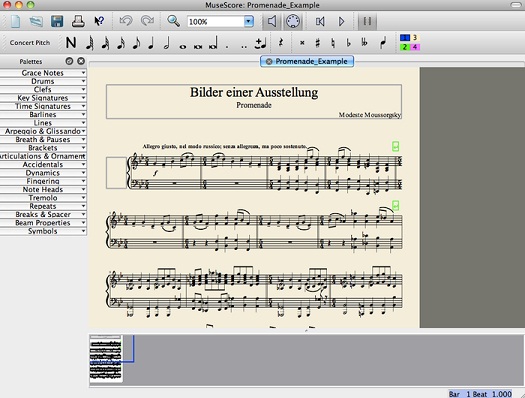Rewind playback to start position
The width and height of the screenshot is (525, 398).
[x=320, y=22]
